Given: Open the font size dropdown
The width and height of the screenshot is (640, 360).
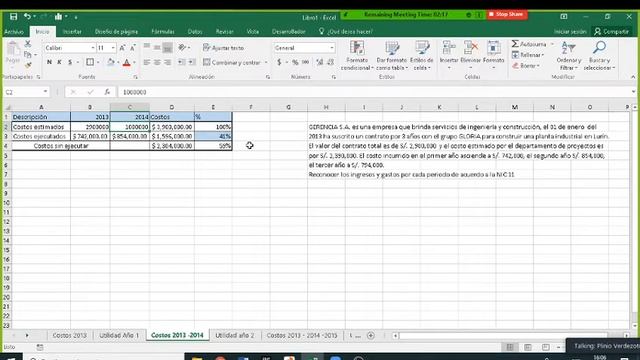Looking at the screenshot, I should [x=113, y=48].
